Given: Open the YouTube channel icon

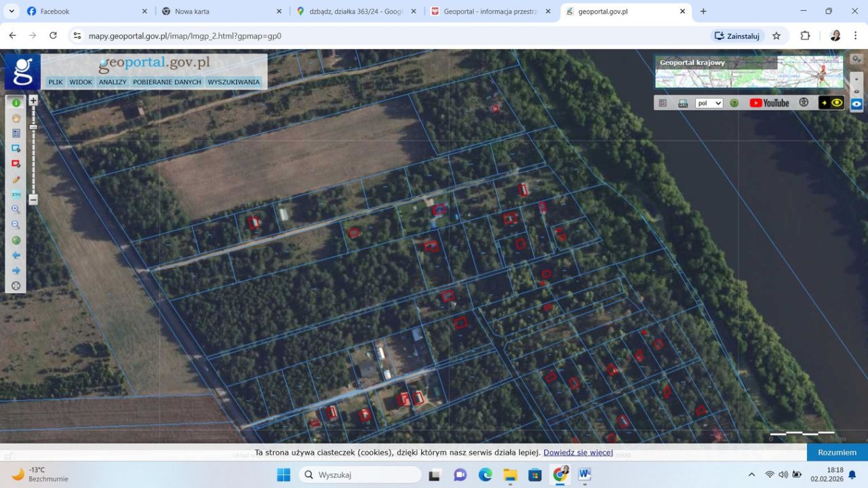Looking at the screenshot, I should pos(770,103).
